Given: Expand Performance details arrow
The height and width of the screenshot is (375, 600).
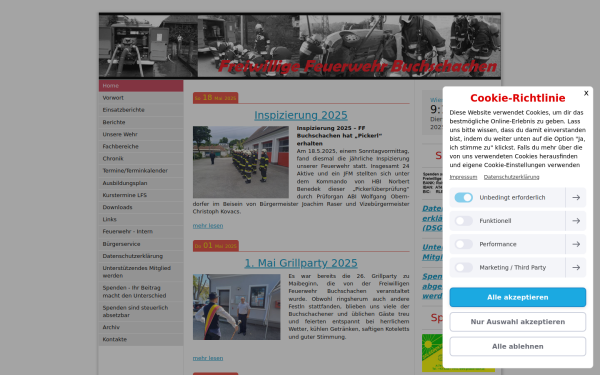Looking at the screenshot, I should coord(576,244).
